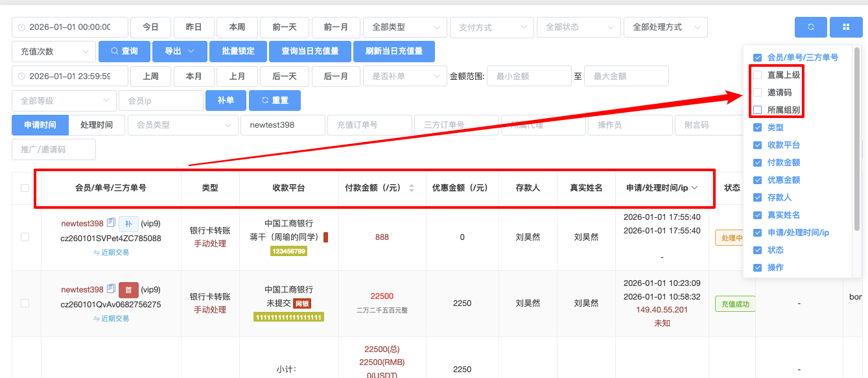Click copy icon beside first newtest398

[111, 223]
